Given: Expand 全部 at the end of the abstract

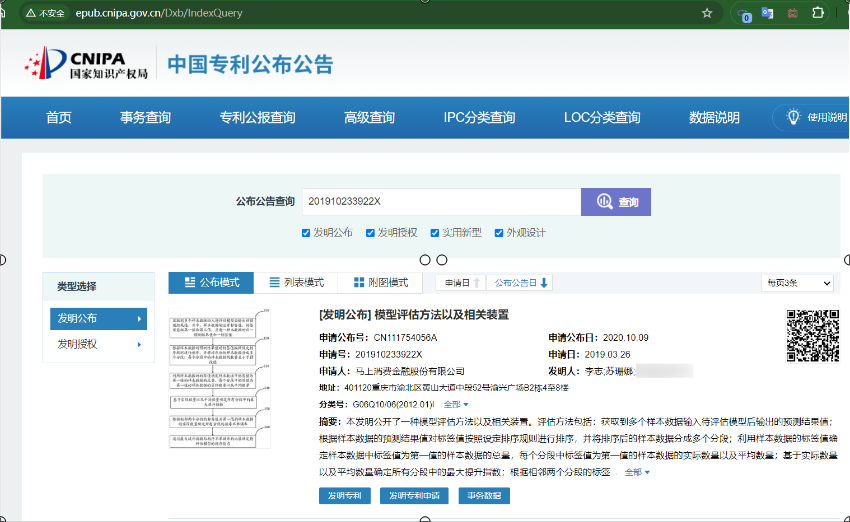Looking at the screenshot, I should 636,472.
